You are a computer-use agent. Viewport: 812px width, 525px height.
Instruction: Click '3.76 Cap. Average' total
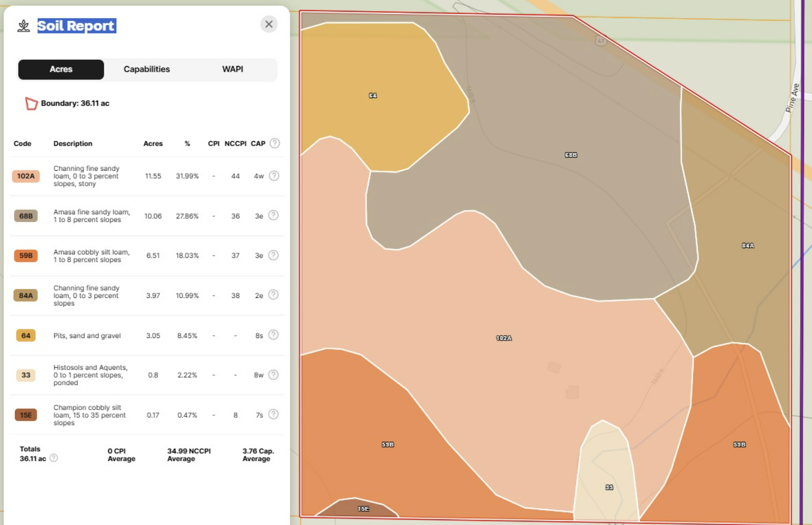click(x=258, y=455)
